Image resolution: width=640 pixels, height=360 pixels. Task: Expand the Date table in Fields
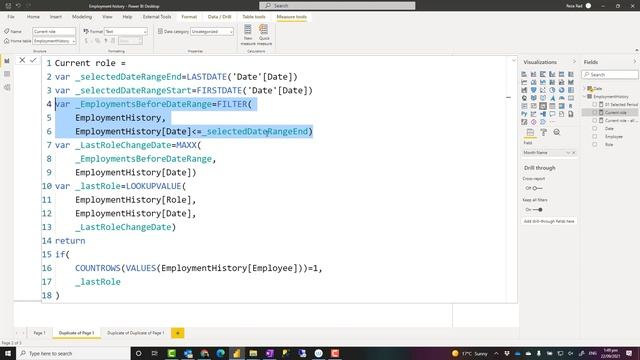tap(584, 89)
